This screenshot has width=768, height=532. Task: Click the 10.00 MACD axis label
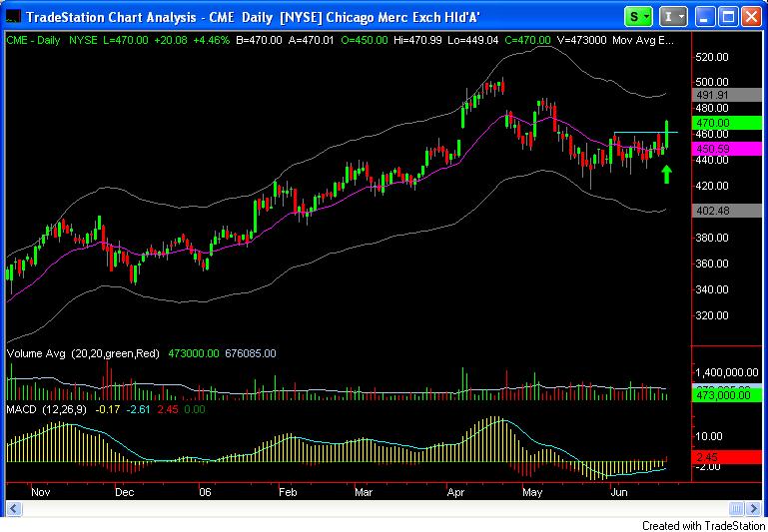[711, 436]
